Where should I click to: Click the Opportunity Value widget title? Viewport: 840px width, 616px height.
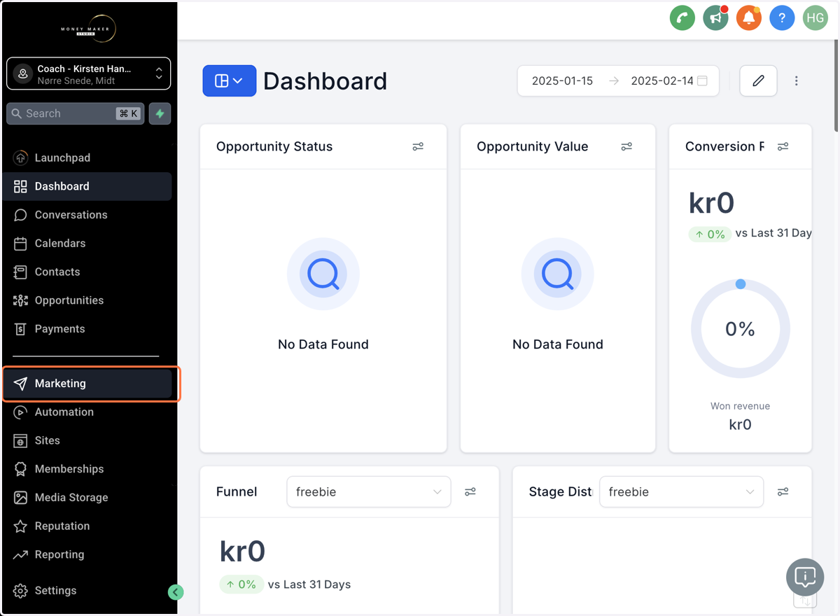(533, 146)
